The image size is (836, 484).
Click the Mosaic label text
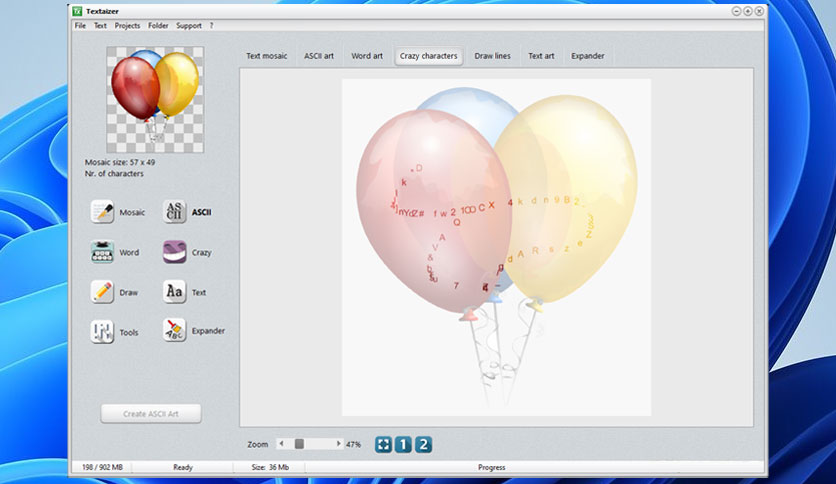tap(132, 212)
